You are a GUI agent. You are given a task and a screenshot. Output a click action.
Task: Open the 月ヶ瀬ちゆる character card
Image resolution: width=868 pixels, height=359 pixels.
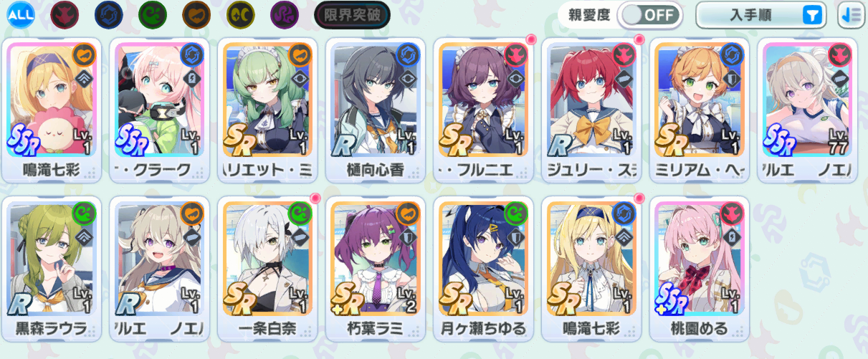tap(483, 268)
